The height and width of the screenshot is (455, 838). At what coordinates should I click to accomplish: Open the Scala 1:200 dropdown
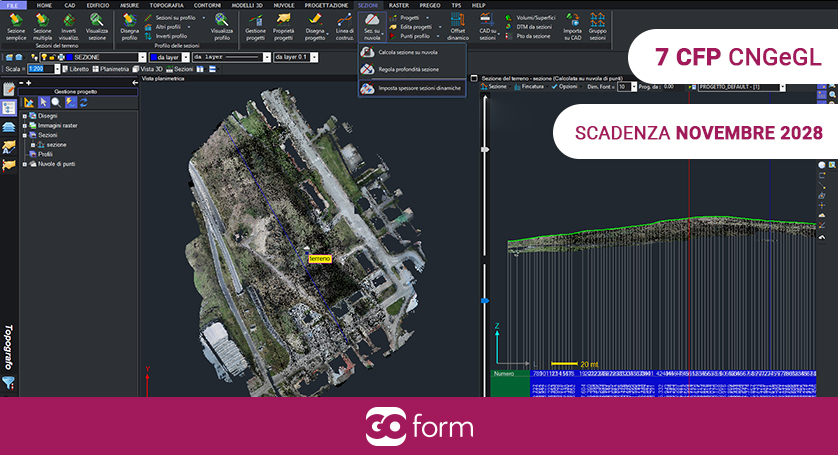[x=55, y=69]
